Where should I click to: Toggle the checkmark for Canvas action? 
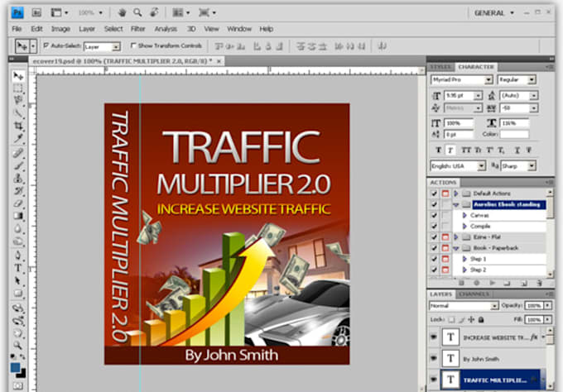coord(434,215)
